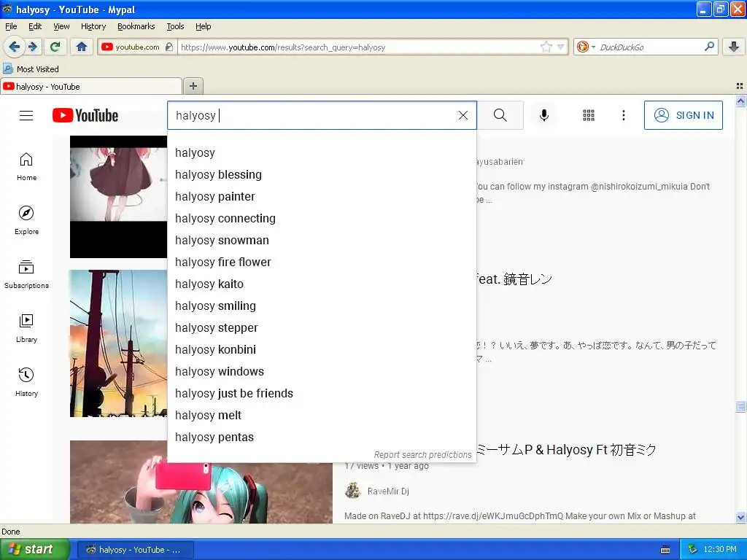Click the RaveMir Dj channel avatar
This screenshot has height=560, width=747.
coord(352,491)
